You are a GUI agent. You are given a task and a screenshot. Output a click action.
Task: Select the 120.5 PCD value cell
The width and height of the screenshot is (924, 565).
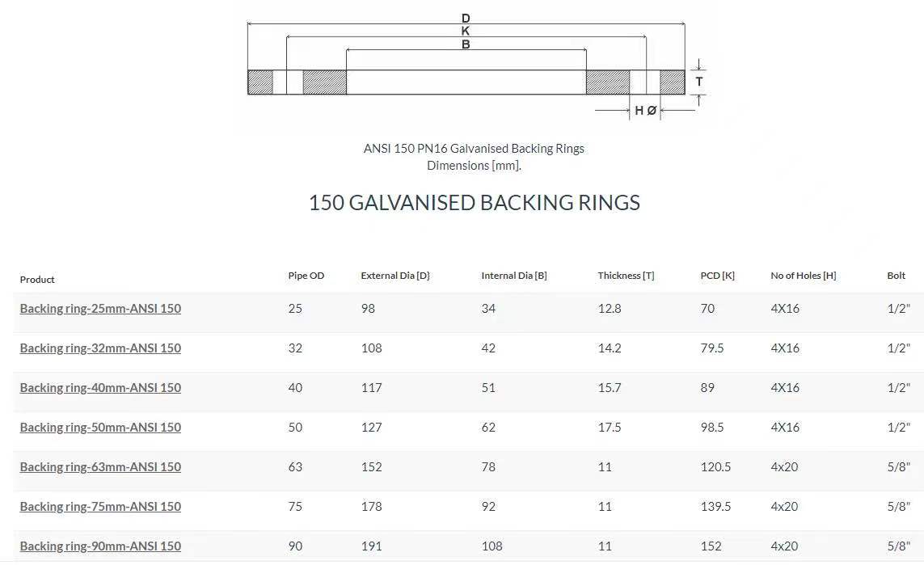click(x=715, y=466)
